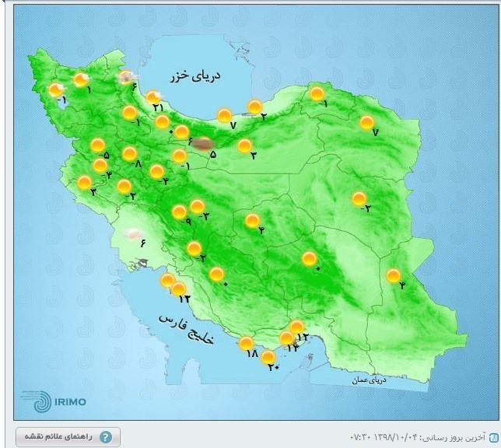
Task: Select the southeastern sun icon labeled 4
Action: pos(394,275)
